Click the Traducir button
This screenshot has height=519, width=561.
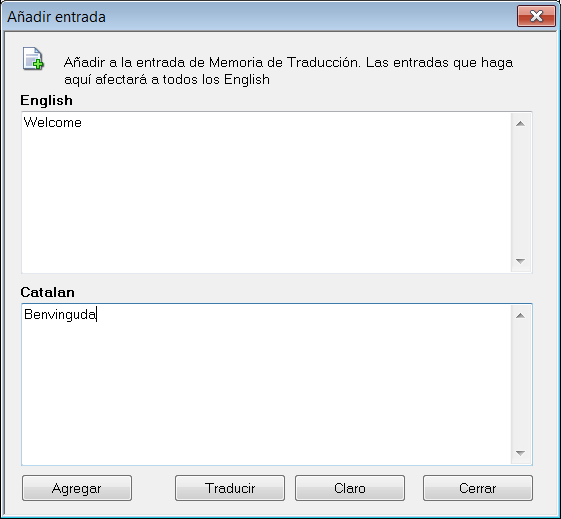pos(230,488)
